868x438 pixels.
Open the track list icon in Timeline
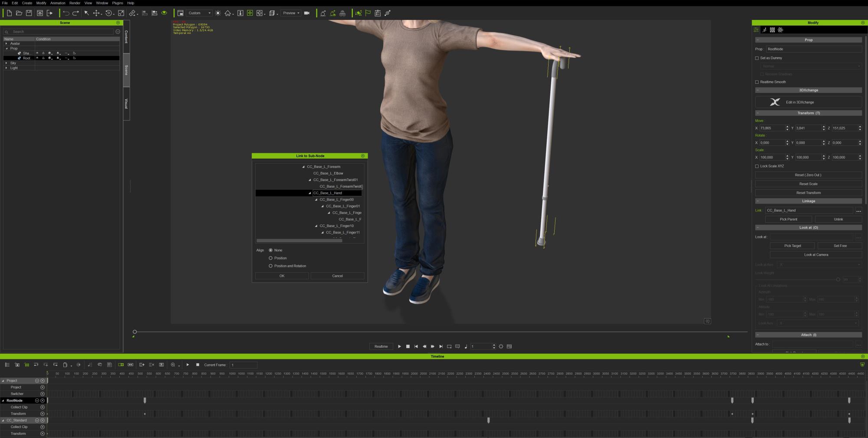(7, 365)
